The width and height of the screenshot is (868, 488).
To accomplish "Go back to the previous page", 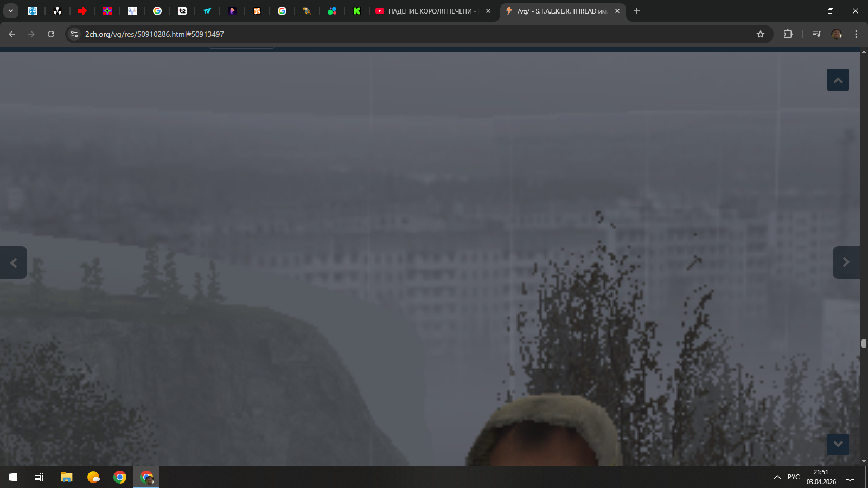I will (12, 34).
